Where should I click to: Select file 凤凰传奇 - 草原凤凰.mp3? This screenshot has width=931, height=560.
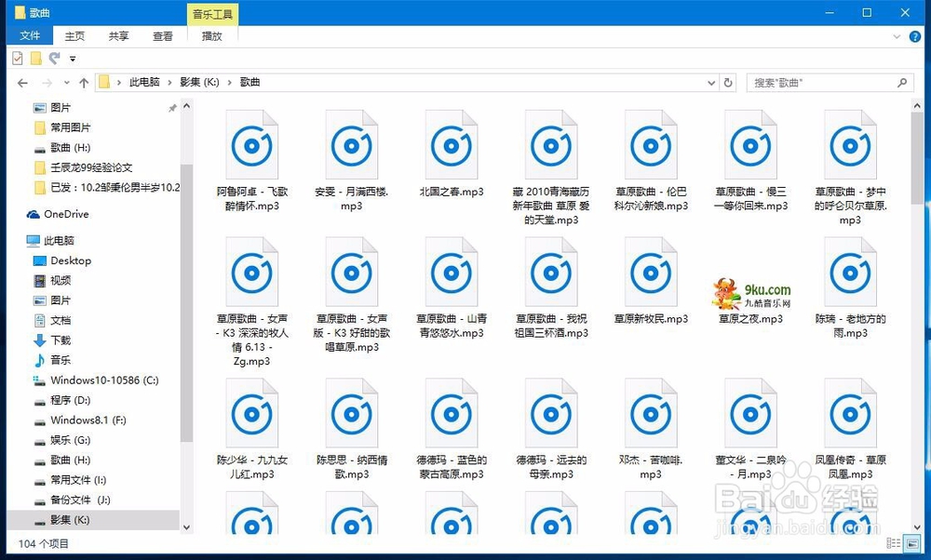tap(850, 429)
